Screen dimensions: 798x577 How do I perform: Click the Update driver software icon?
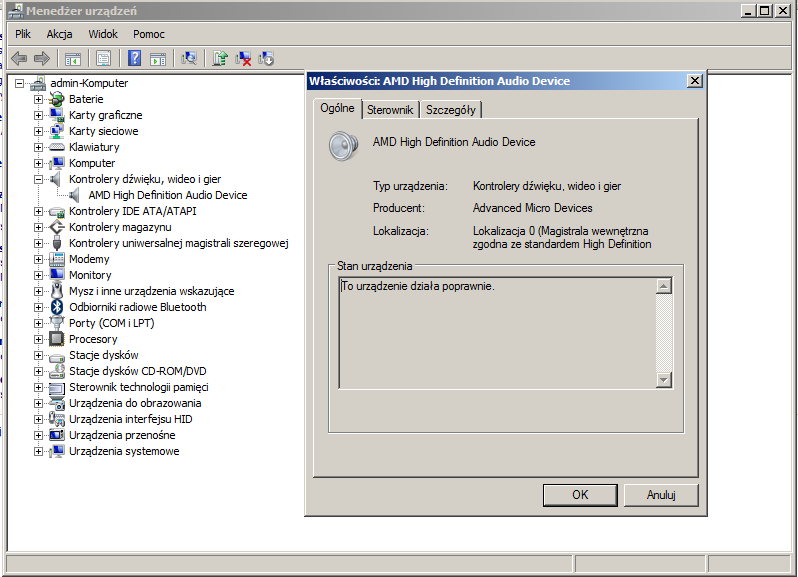(x=220, y=59)
